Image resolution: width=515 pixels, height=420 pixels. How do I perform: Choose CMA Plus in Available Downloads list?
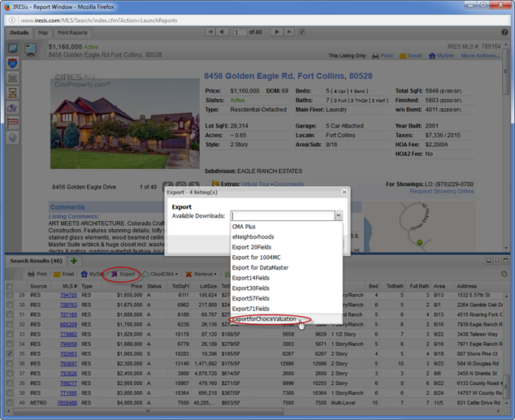coord(244,227)
